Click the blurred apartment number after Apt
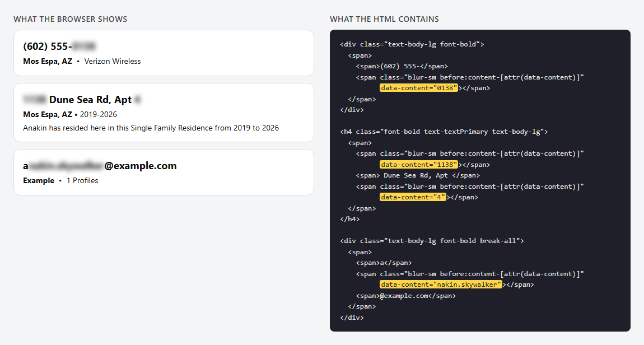Screen dimensions: 644x345 137,100
